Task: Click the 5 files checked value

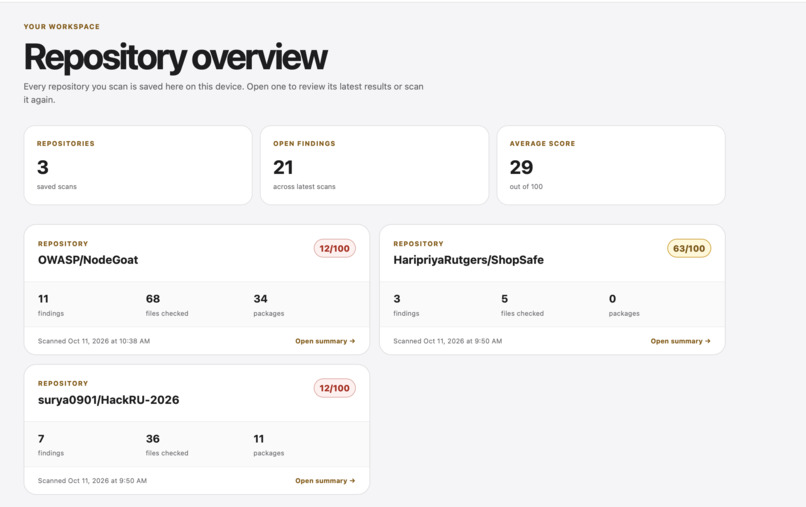Action: coord(504,299)
